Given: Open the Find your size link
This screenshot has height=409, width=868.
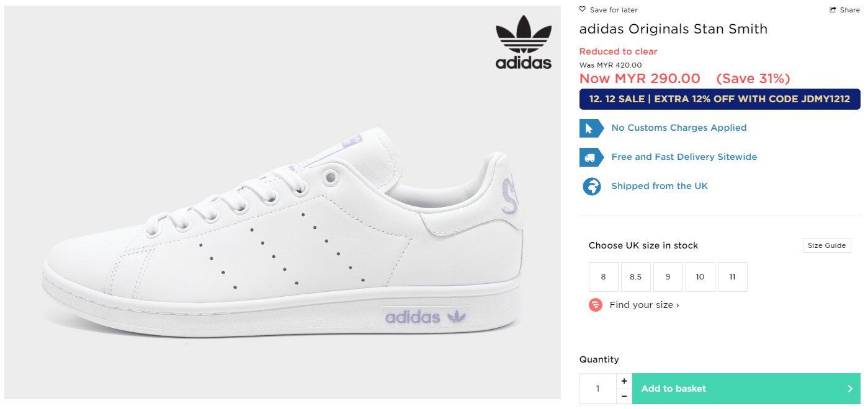Looking at the screenshot, I should 644,305.
